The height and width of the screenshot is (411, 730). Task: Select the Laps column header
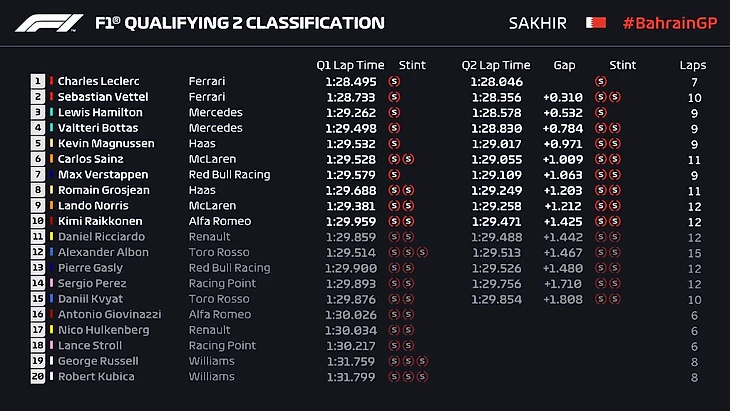pyautogui.click(x=692, y=65)
